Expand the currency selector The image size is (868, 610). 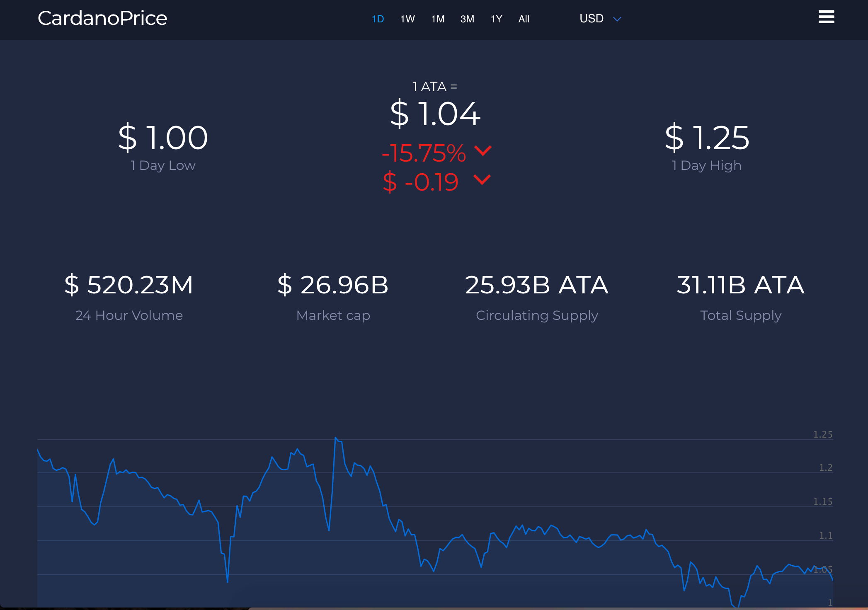[599, 18]
